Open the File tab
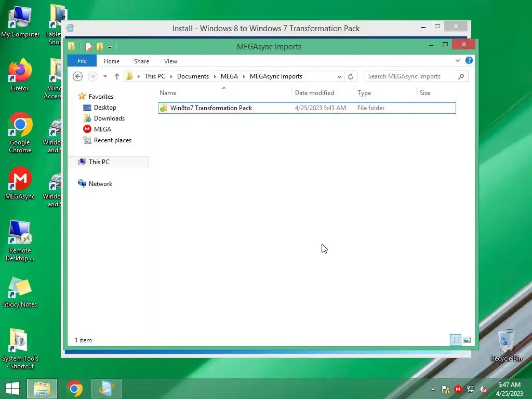 [x=82, y=61]
